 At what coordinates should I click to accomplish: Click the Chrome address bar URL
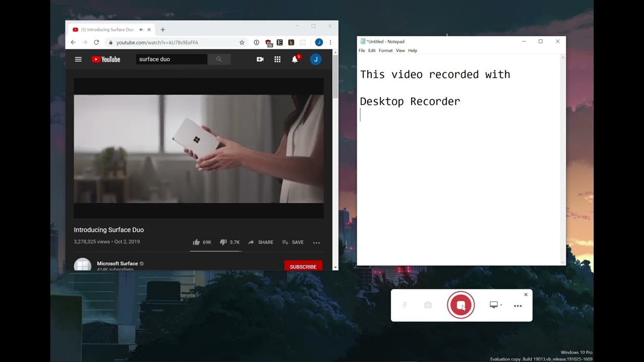tap(157, 43)
